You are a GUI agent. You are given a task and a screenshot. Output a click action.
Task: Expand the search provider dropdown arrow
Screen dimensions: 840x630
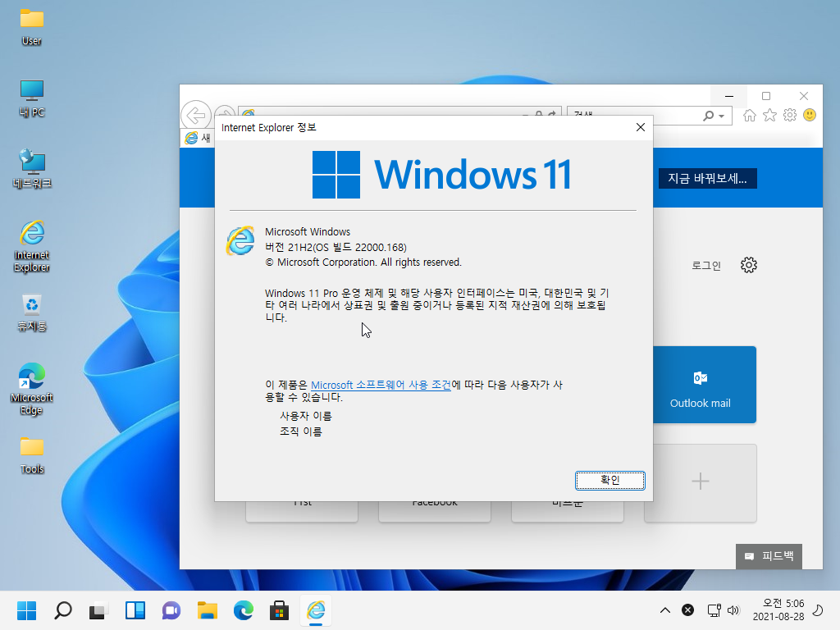click(x=722, y=116)
